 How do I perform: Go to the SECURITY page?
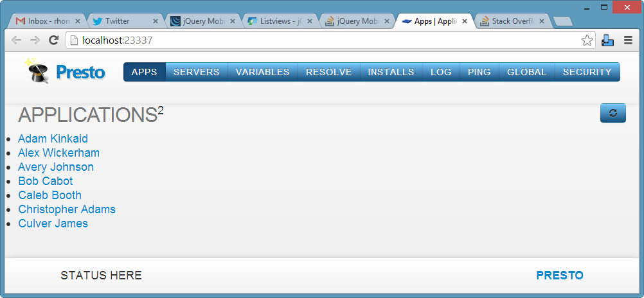(x=587, y=72)
